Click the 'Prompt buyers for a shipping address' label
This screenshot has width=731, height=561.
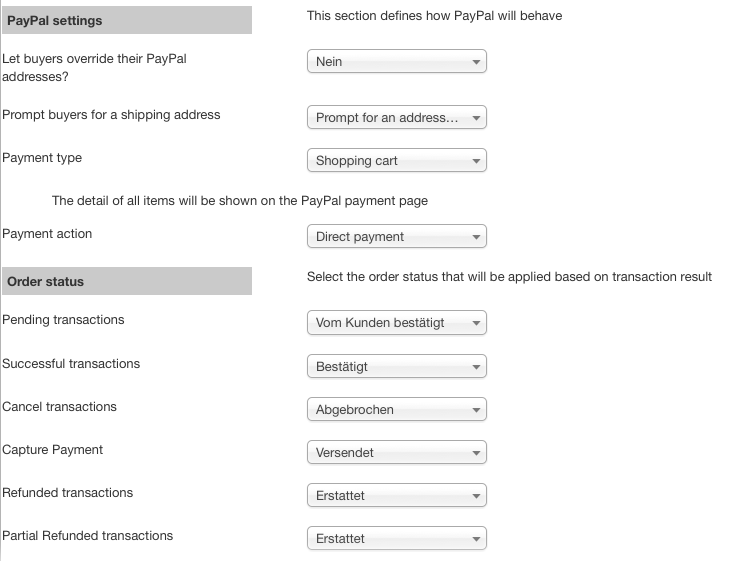[111, 115]
